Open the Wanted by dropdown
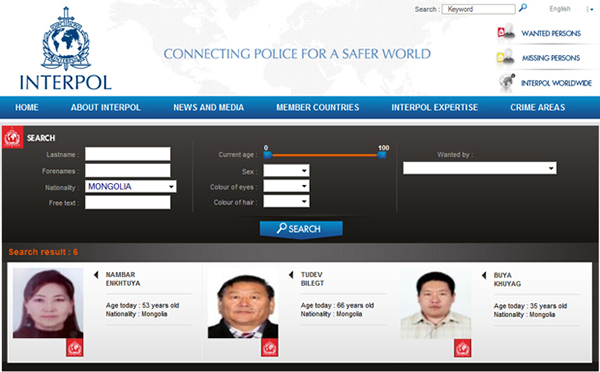This screenshot has height=372, width=600. [x=480, y=168]
